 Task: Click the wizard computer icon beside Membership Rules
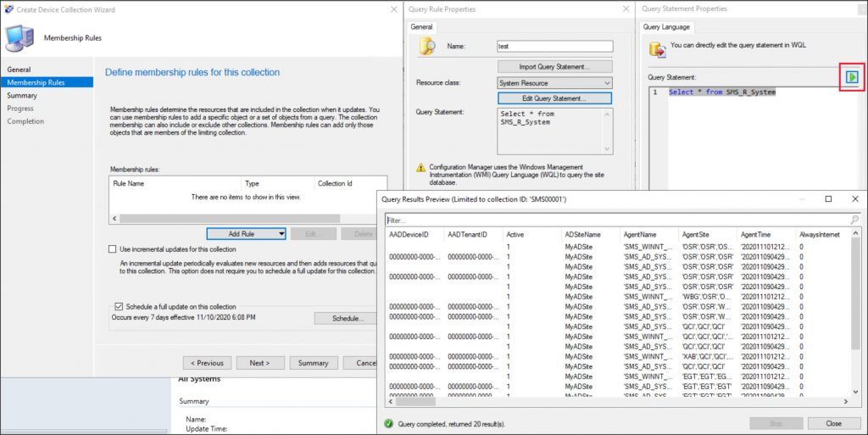[x=19, y=38]
